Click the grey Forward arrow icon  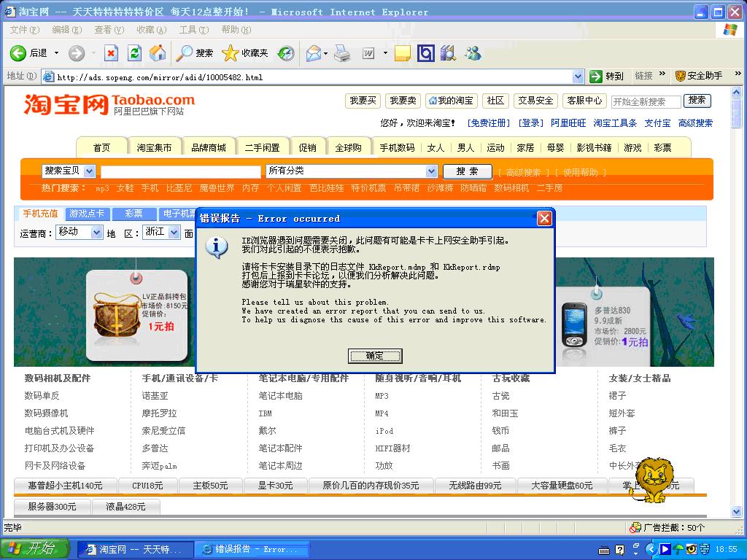76,52
